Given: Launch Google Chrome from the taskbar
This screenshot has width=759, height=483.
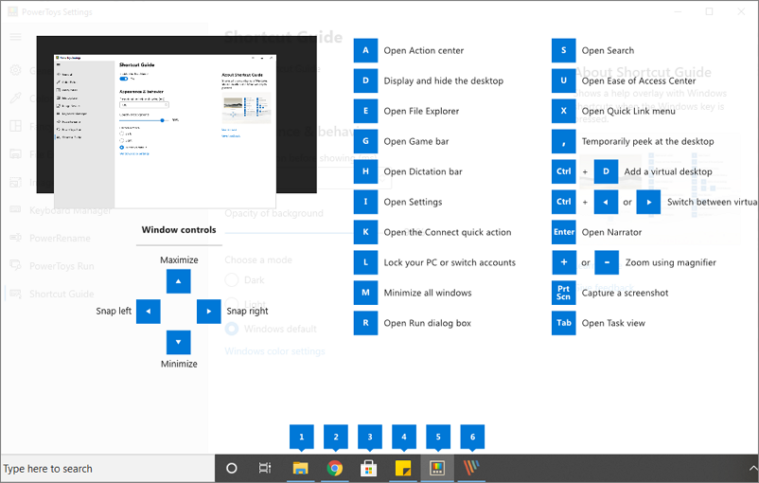Looking at the screenshot, I should click(334, 468).
